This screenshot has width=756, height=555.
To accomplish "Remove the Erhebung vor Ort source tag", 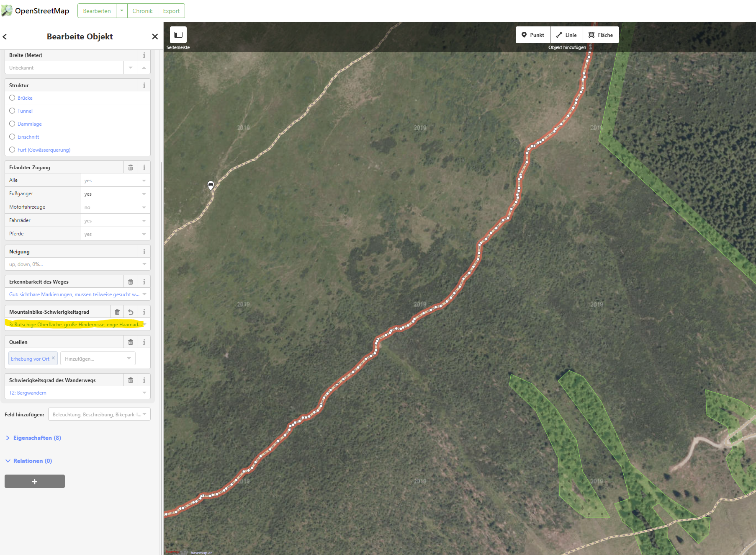I will click(53, 358).
